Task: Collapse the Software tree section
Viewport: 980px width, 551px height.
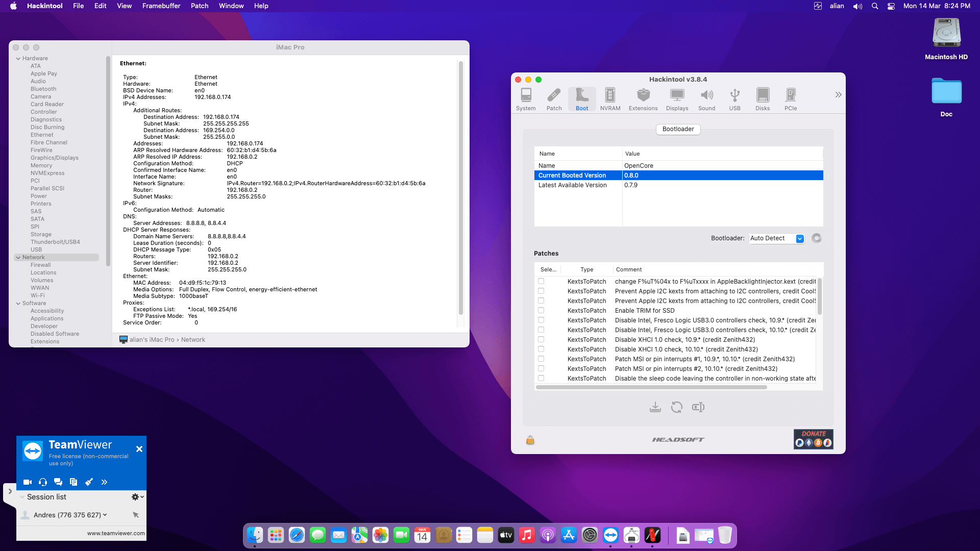Action: [18, 304]
